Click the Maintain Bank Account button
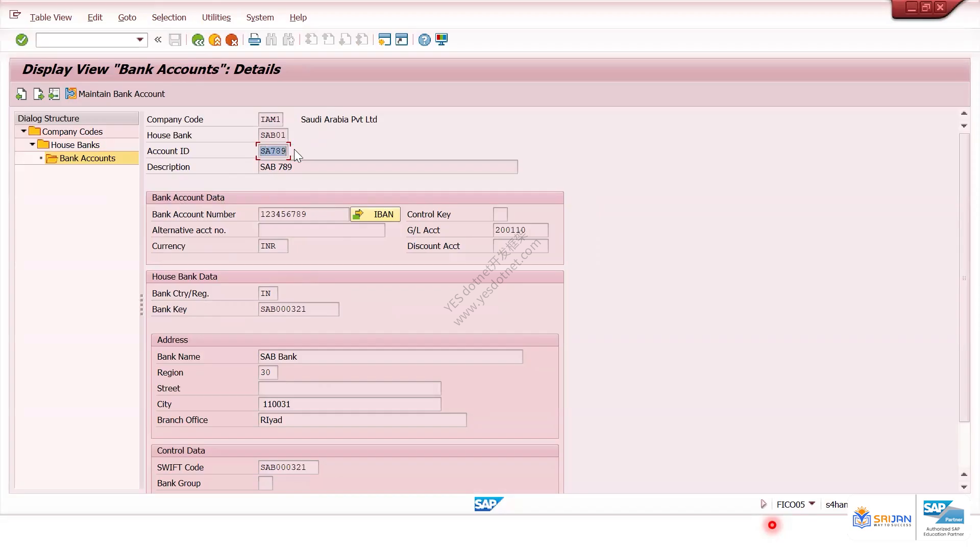 click(x=115, y=94)
